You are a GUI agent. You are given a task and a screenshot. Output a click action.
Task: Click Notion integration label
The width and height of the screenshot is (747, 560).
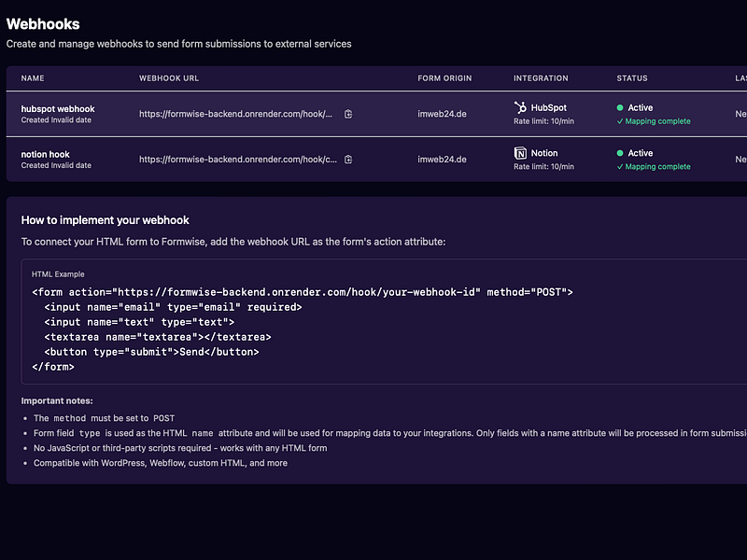coord(544,153)
